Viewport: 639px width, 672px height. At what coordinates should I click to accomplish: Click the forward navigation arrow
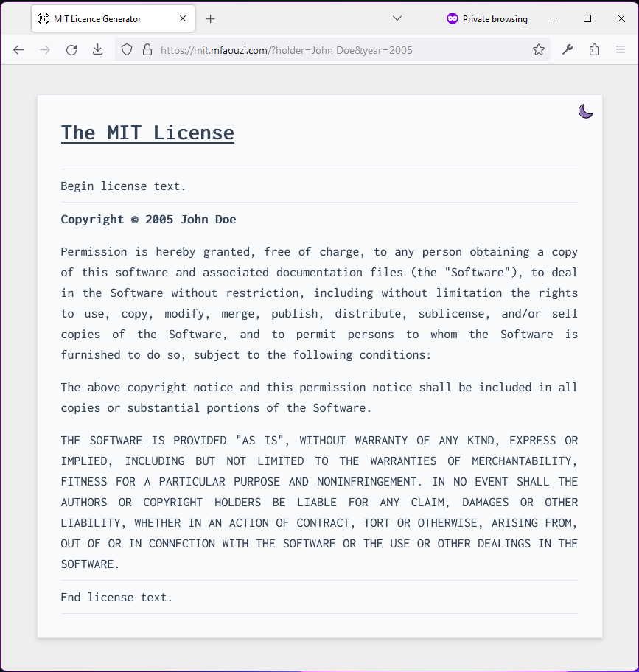[x=44, y=50]
